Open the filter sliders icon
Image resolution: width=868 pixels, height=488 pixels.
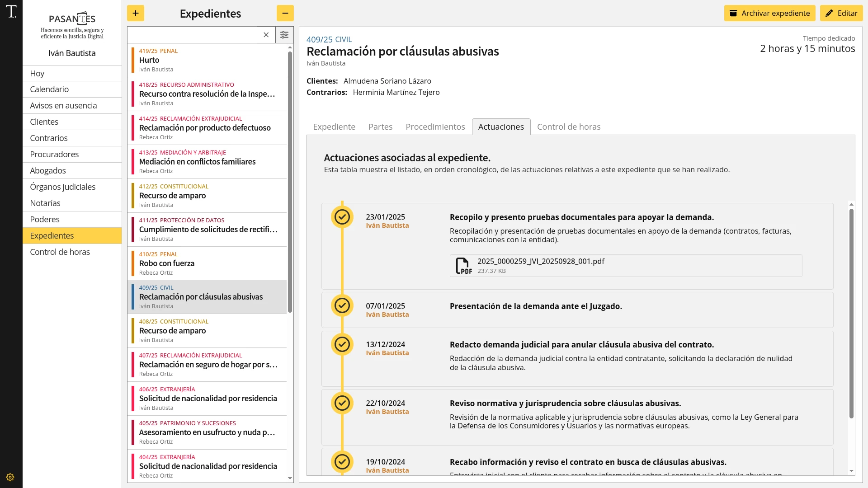[284, 35]
